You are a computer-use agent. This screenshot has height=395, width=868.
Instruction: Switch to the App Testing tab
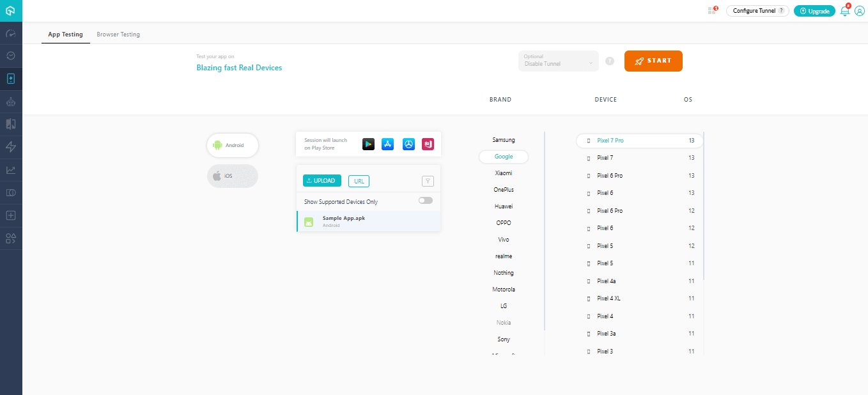click(65, 35)
